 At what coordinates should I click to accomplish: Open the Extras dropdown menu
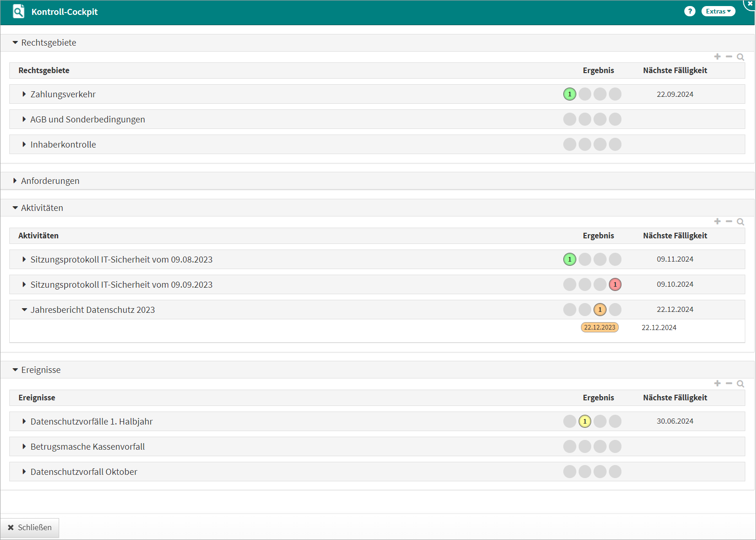(x=718, y=12)
